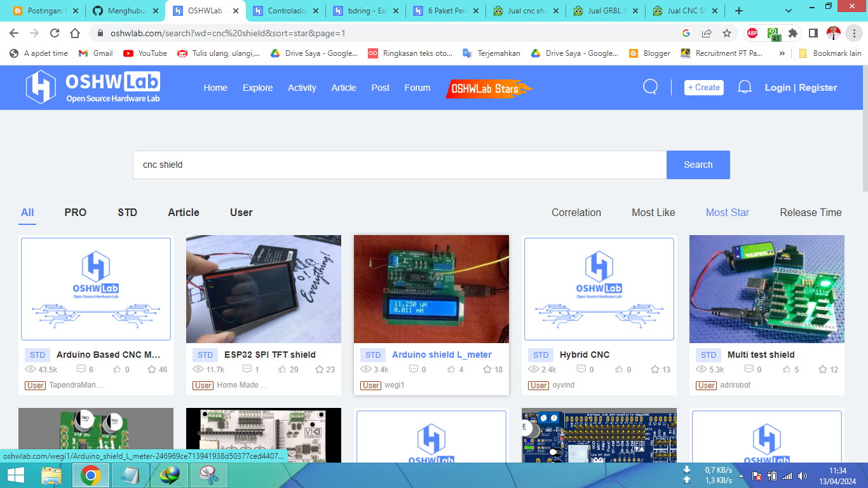Image resolution: width=868 pixels, height=488 pixels.
Task: Open the profile avatar in Chrome toolbar
Action: pyautogui.click(x=834, y=33)
